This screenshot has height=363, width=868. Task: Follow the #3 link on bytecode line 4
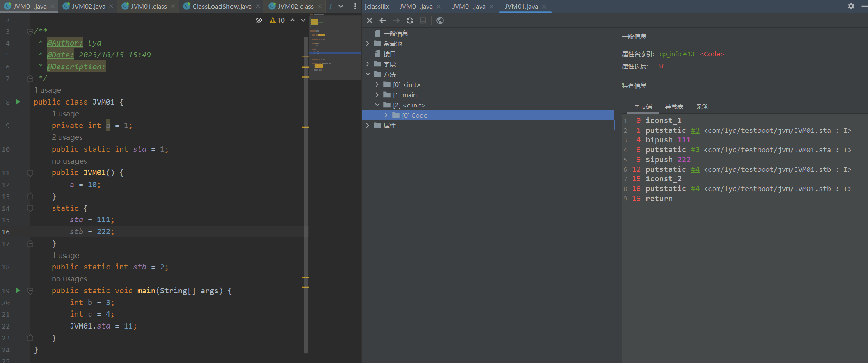click(695, 150)
